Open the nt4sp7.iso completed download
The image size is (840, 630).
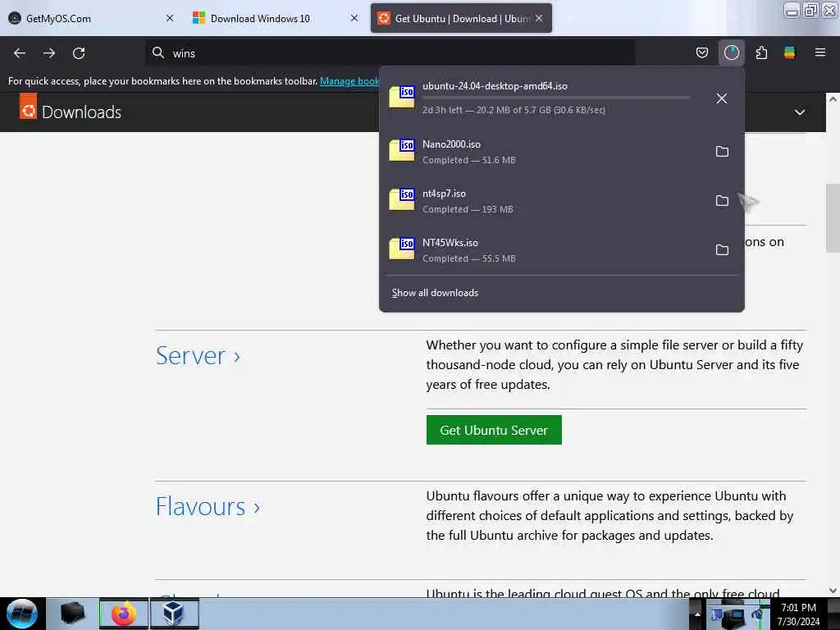click(545, 201)
